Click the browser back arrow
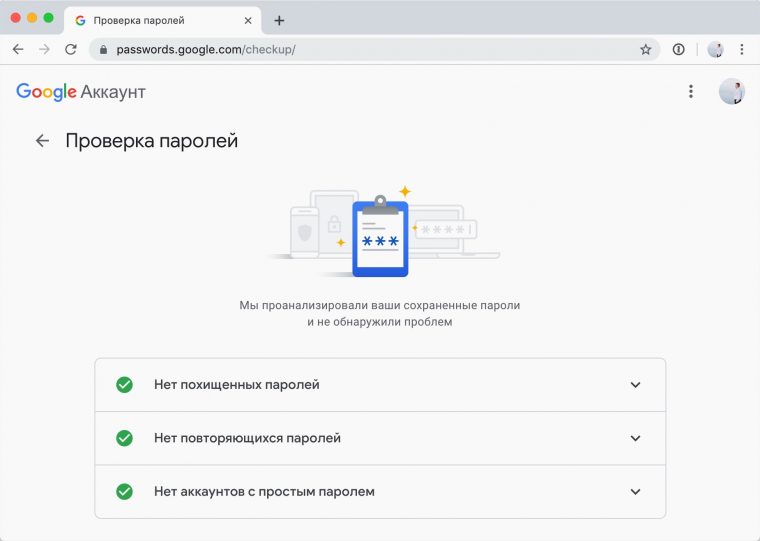This screenshot has height=541, width=760. pos(18,49)
